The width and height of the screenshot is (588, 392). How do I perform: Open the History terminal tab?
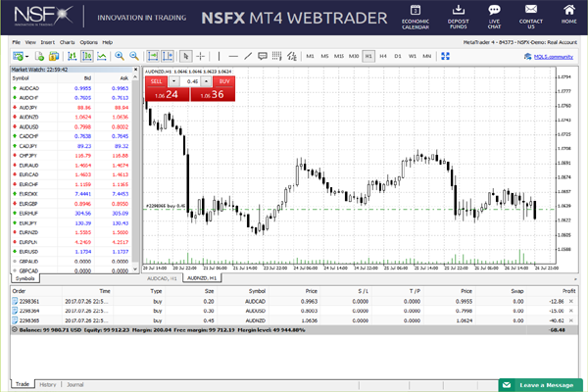tap(48, 384)
